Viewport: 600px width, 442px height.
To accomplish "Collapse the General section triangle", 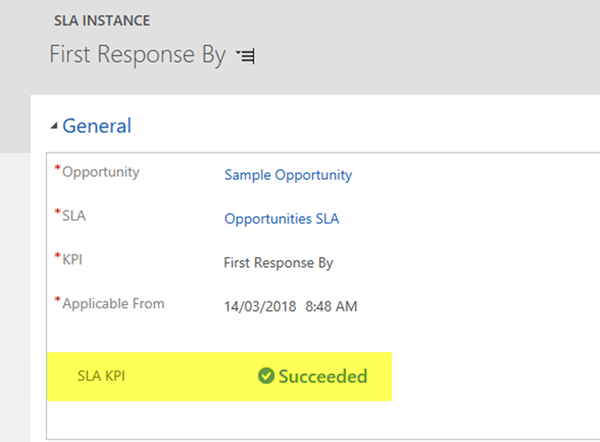I will pyautogui.click(x=54, y=127).
